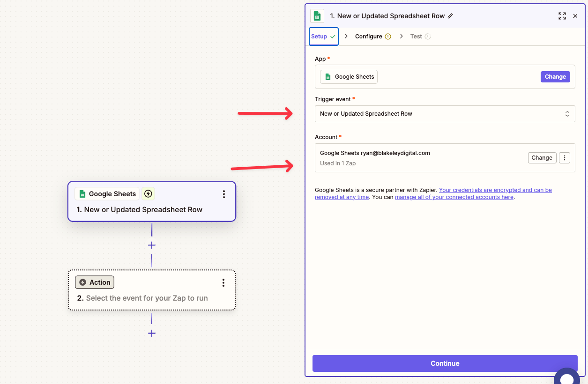Open the Setup tab

point(324,37)
